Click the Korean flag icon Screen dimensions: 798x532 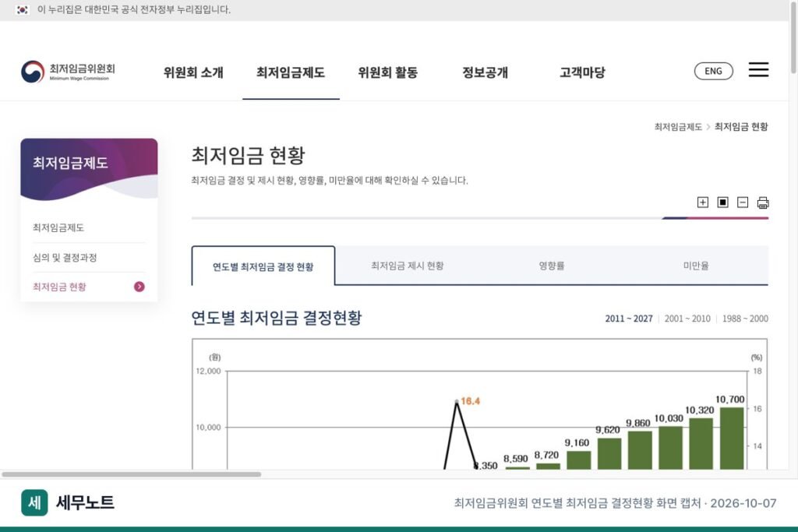pos(22,9)
